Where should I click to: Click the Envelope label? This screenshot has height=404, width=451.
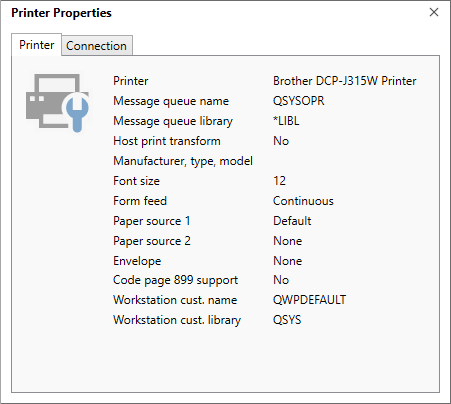click(137, 261)
